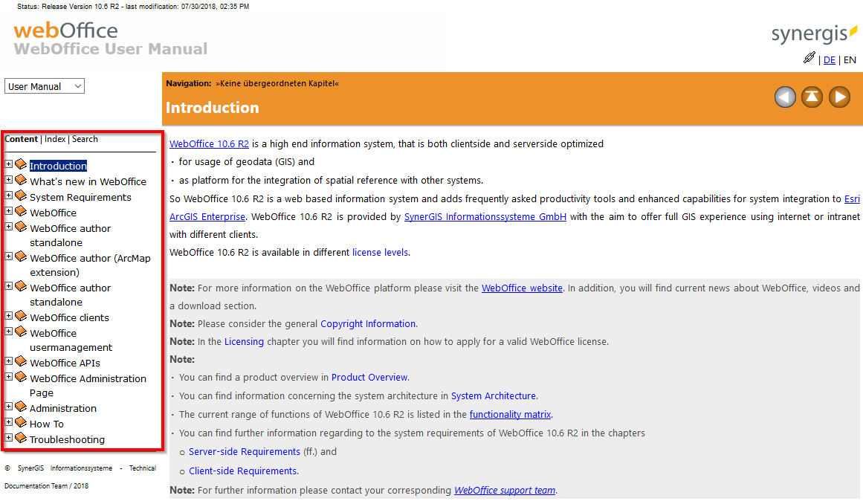
Task: Select the DE language option
Action: point(830,59)
